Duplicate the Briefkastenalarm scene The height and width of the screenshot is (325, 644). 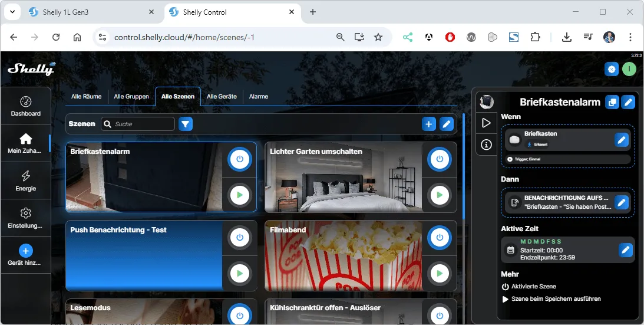(612, 102)
